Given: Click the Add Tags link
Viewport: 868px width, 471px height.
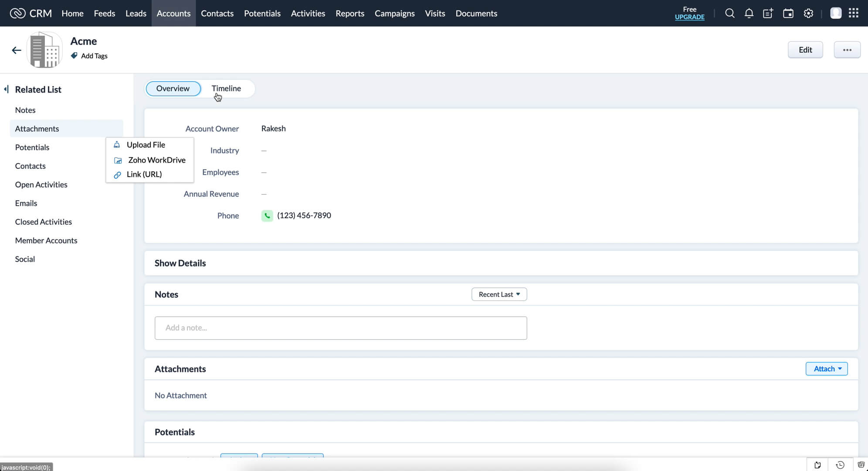Looking at the screenshot, I should 94,56.
